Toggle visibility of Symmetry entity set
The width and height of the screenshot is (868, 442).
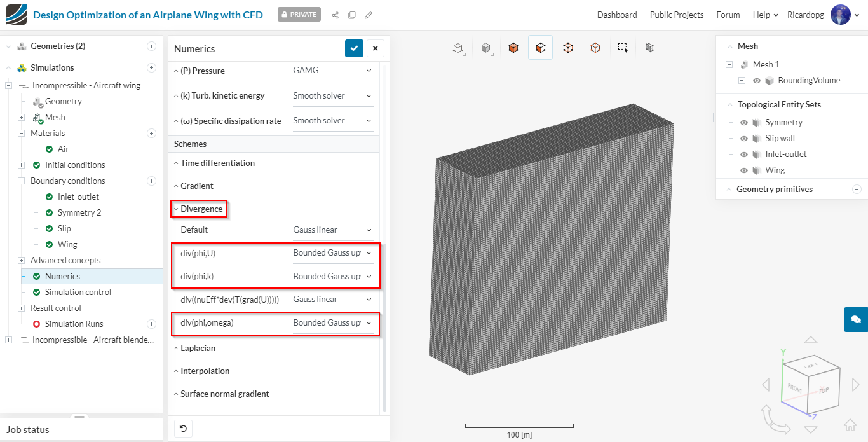click(x=744, y=123)
